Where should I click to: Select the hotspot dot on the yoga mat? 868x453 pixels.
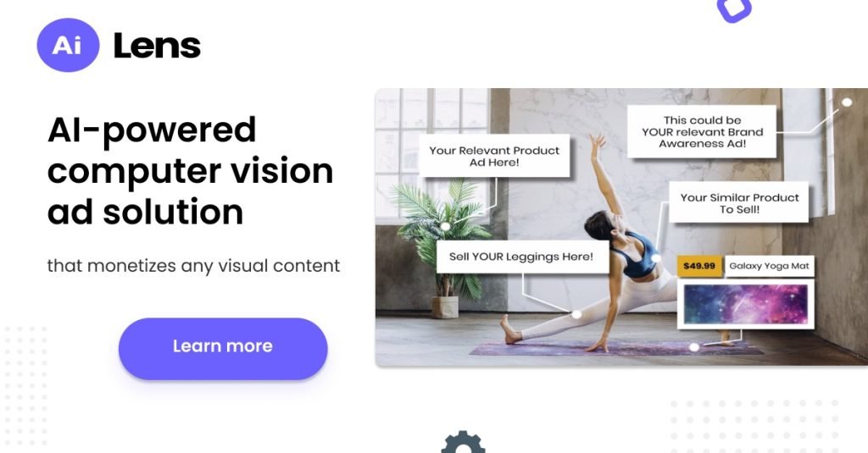point(694,347)
